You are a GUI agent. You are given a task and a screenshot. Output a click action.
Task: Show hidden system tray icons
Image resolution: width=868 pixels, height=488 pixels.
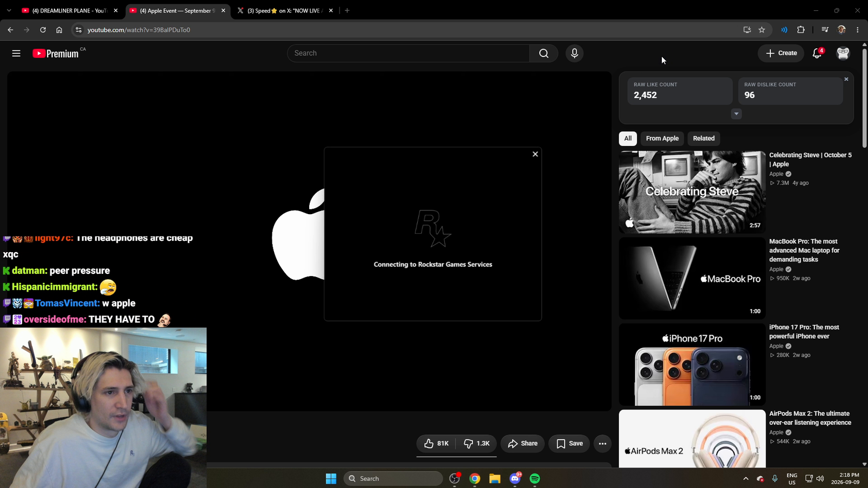coord(745,478)
